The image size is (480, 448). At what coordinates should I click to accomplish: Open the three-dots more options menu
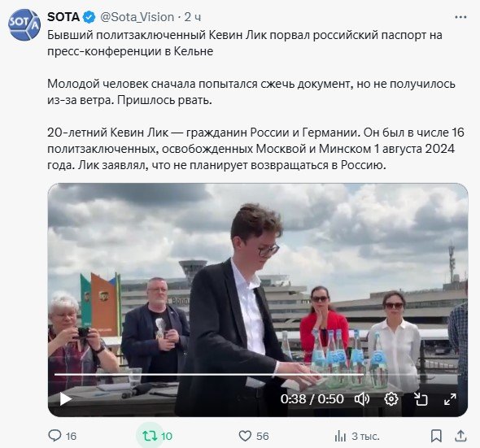point(460,17)
